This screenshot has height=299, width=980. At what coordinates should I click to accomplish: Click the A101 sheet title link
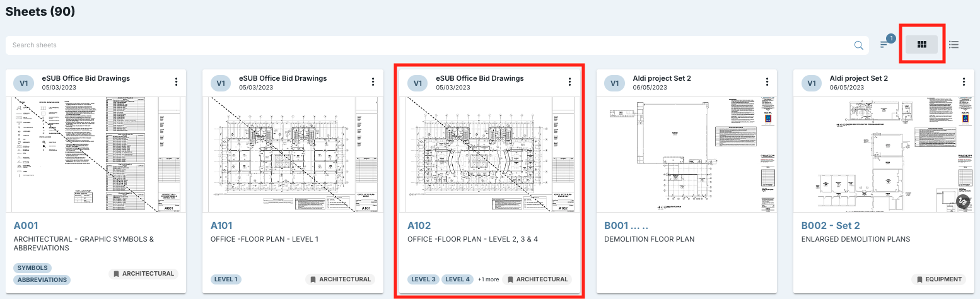click(x=222, y=225)
